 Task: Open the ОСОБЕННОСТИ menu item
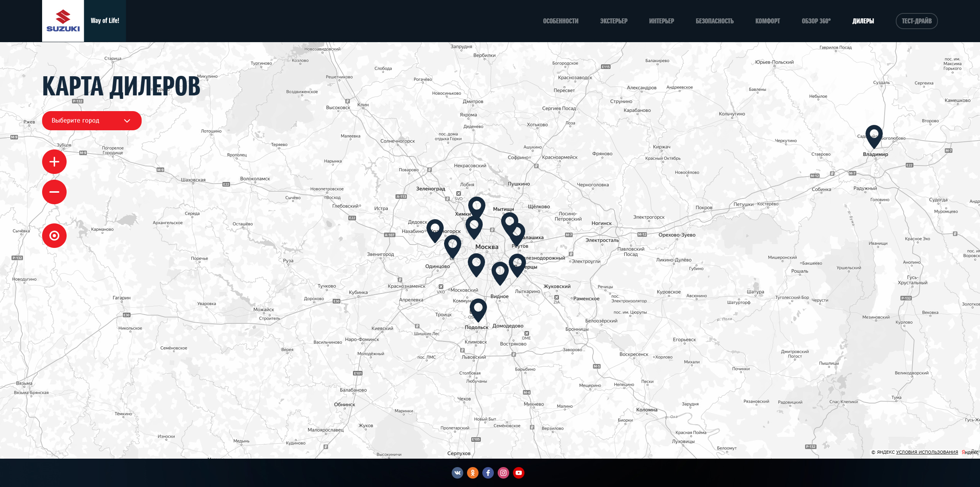560,21
